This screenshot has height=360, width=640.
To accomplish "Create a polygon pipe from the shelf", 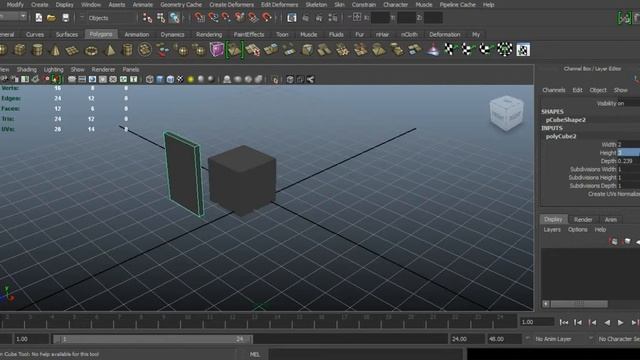I will point(127,50).
